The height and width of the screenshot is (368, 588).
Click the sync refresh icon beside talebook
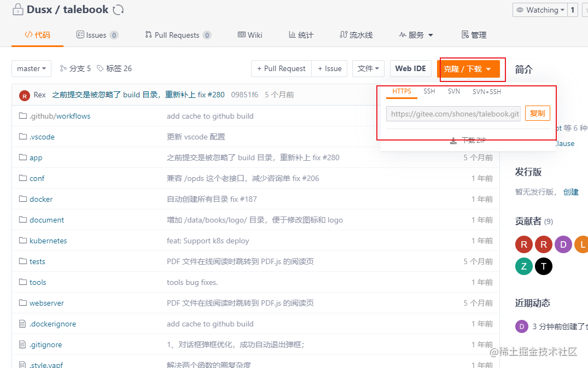pyautogui.click(x=118, y=10)
